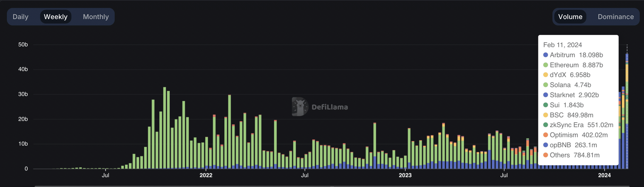Select the Volume view toggle
Screen dimensions: 644x187
click(x=570, y=17)
